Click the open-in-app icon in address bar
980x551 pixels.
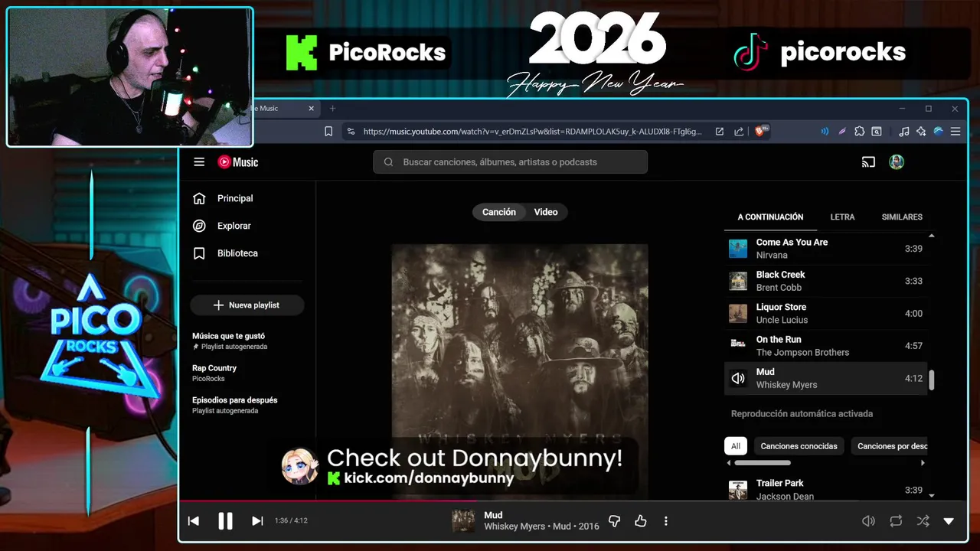pos(720,132)
